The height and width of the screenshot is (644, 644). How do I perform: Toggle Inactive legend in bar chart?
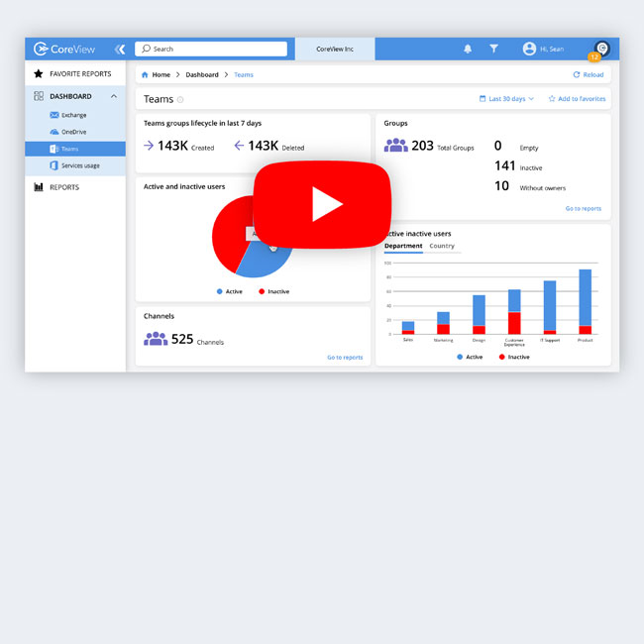(x=514, y=357)
